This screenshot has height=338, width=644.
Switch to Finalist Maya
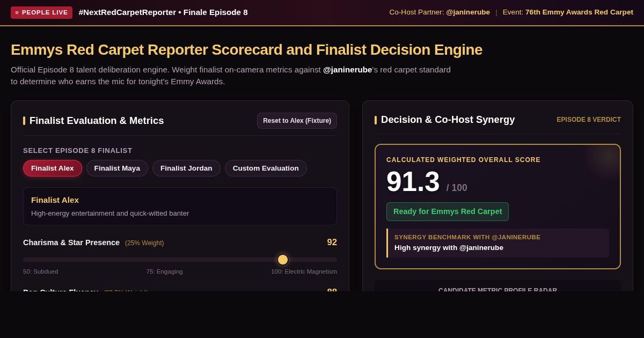[117, 168]
